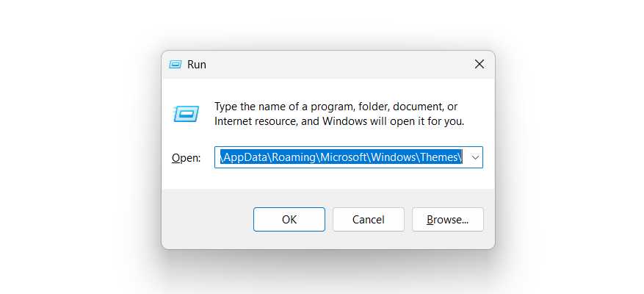
Task: Click "Themes" in the Open field path
Action: [x=439, y=157]
